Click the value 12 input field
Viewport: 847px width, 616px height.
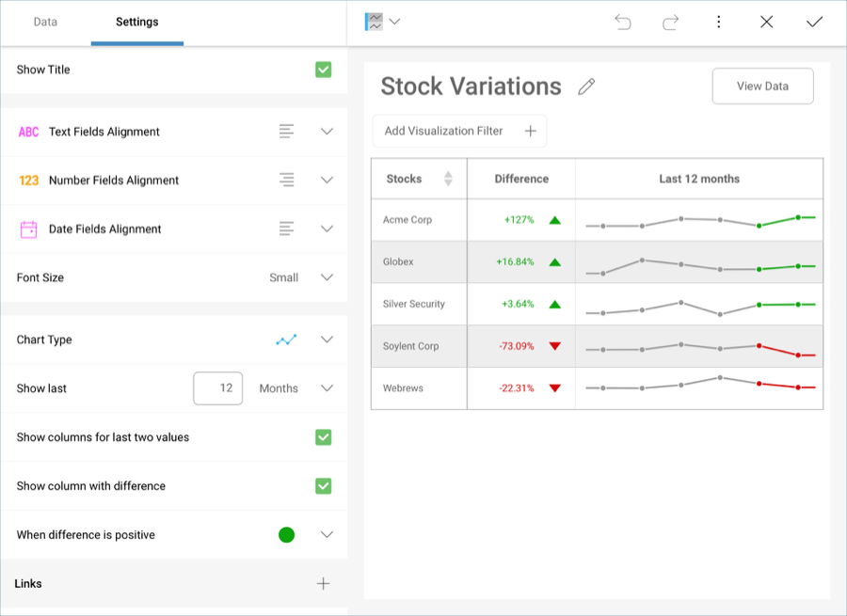click(x=217, y=387)
